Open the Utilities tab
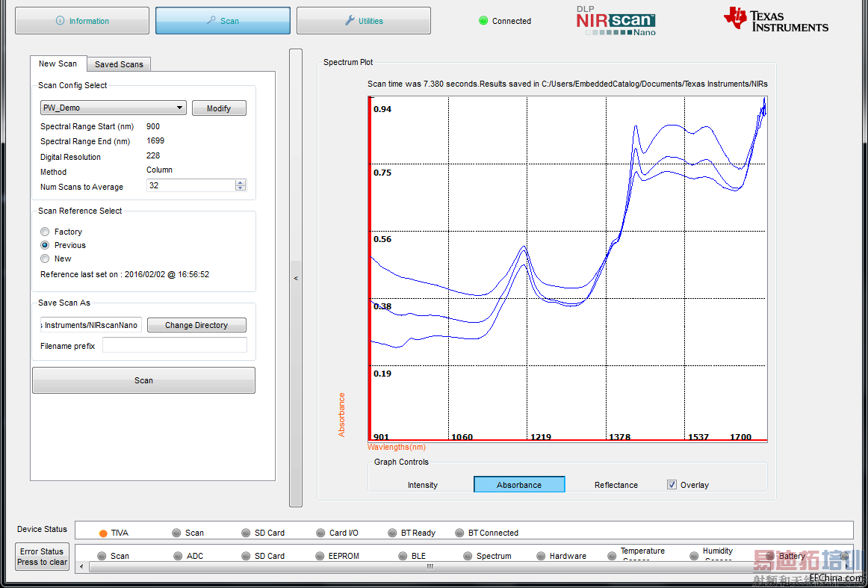The image size is (868, 588). [364, 20]
